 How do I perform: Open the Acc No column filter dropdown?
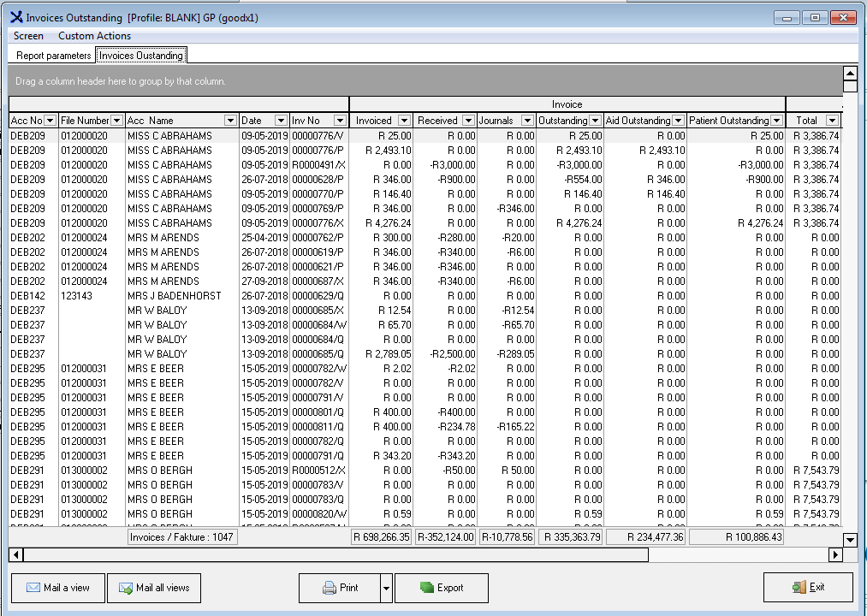[x=50, y=121]
